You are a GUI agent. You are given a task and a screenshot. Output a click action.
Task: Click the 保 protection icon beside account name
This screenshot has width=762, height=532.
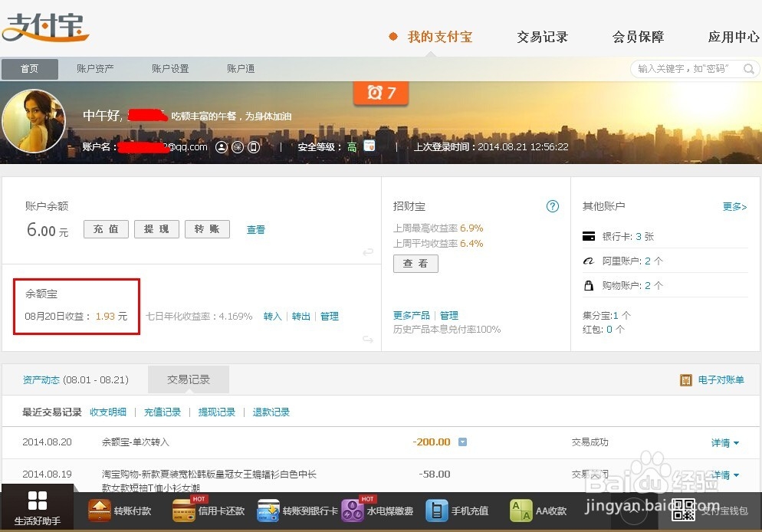coord(238,146)
